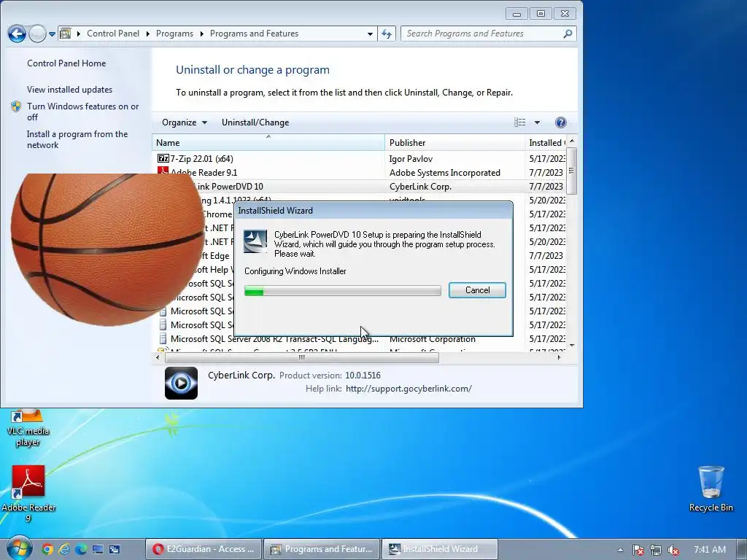Click the InstallShield progress bar

pos(343,290)
